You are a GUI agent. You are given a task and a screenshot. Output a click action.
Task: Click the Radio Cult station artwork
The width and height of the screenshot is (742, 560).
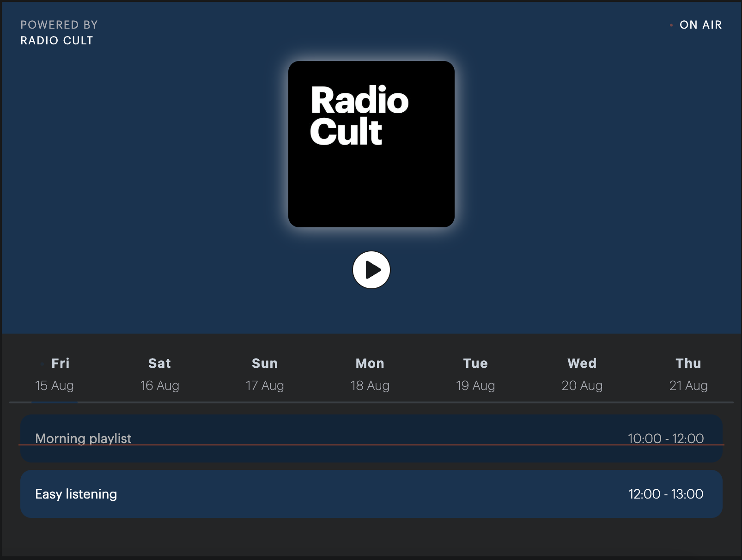point(371,144)
